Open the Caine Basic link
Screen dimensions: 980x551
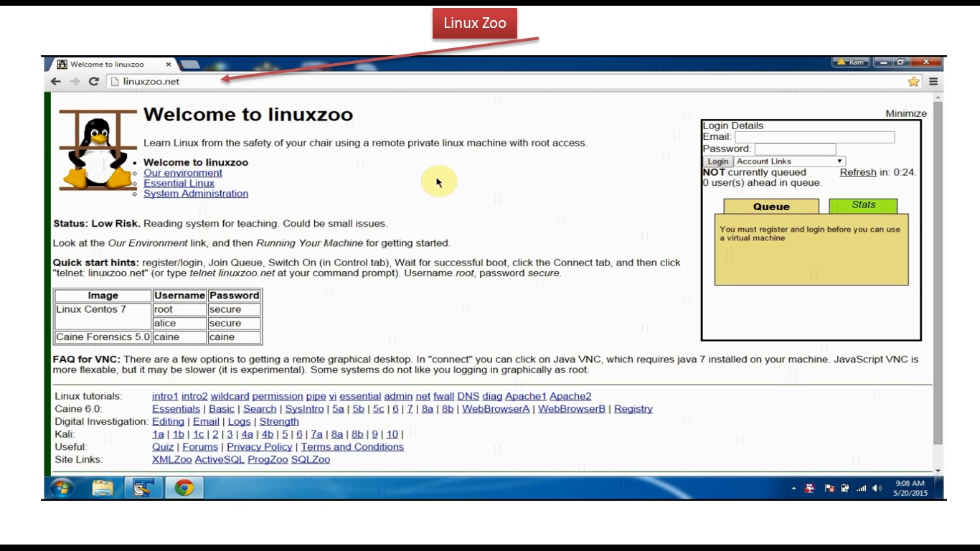[x=222, y=409]
